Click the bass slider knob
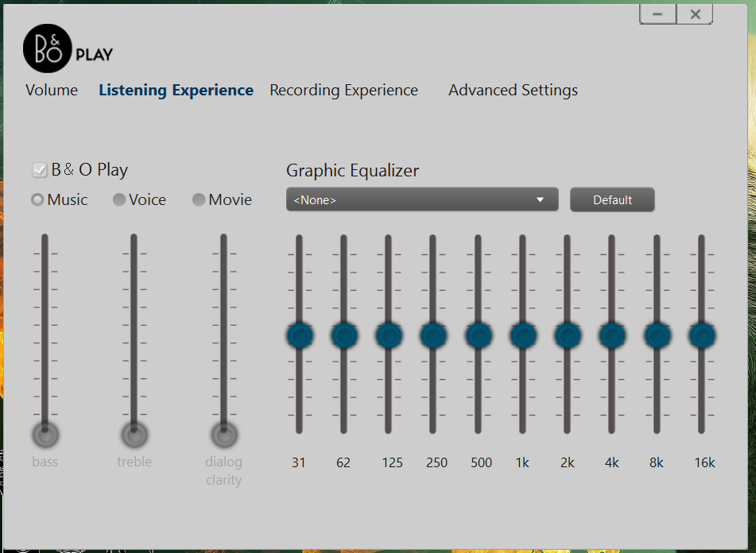 coord(45,435)
